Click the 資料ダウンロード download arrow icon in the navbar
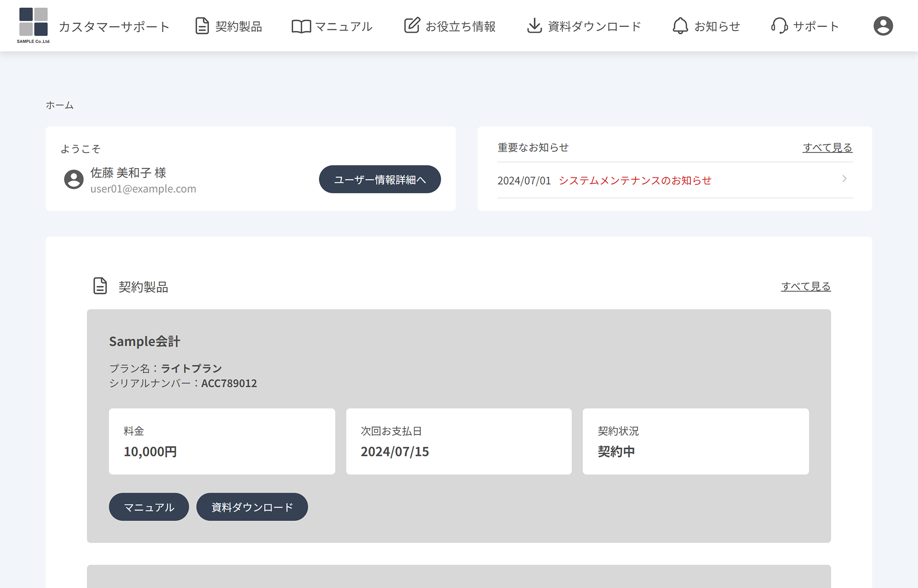This screenshot has height=588, width=918. [x=534, y=26]
